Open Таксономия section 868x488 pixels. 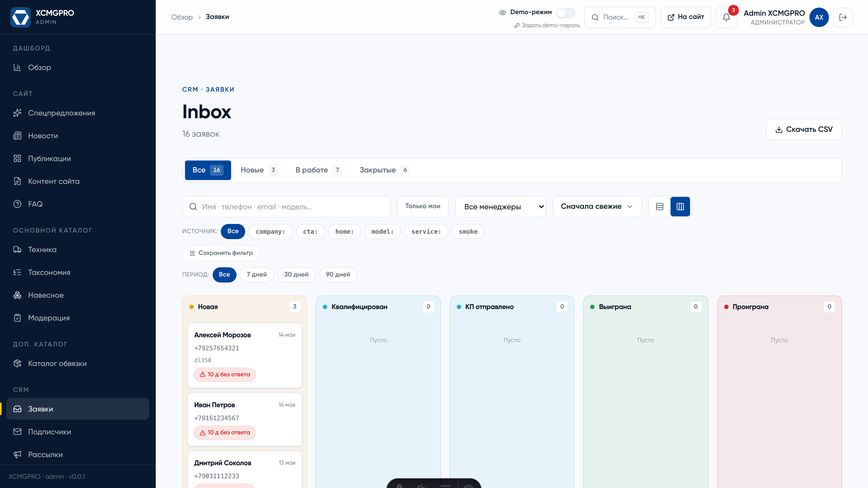pyautogui.click(x=78, y=272)
